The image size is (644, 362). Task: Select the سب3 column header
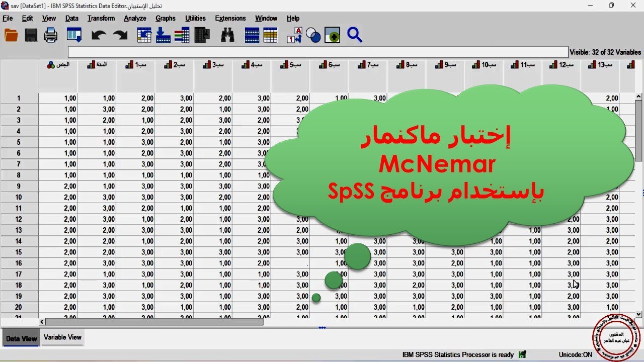click(213, 76)
